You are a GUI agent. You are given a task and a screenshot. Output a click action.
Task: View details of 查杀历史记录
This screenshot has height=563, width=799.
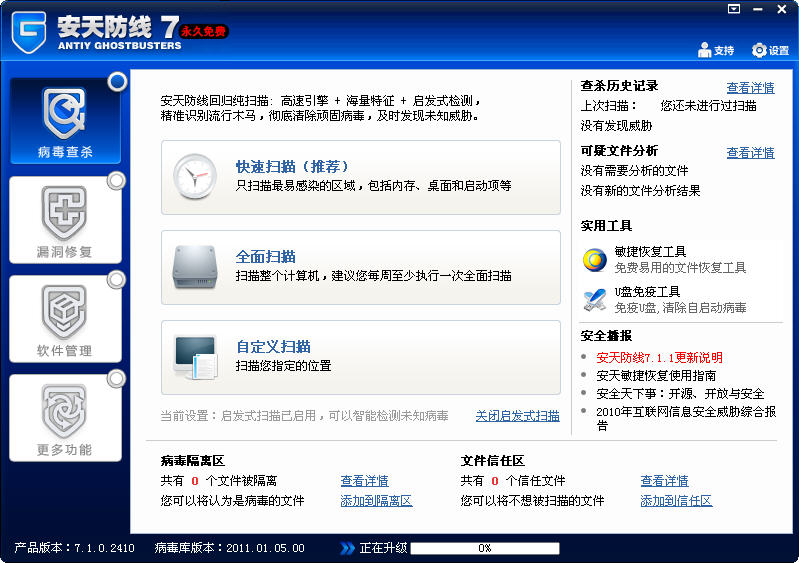click(x=750, y=88)
